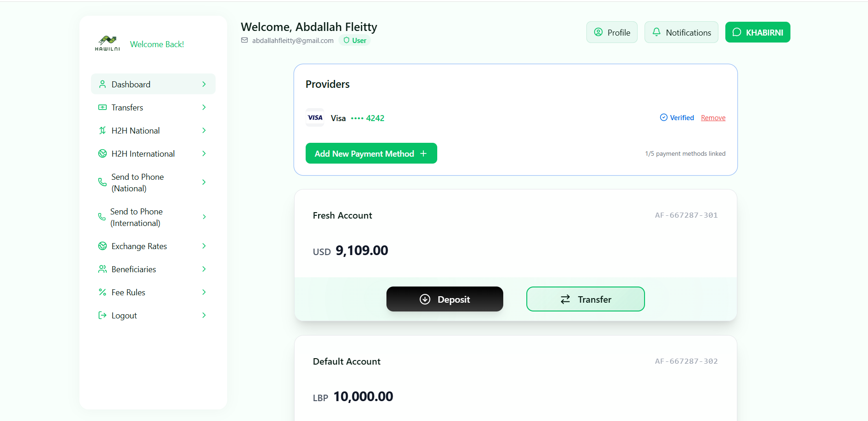
Task: Click the Hawilni logo icon
Action: (x=108, y=43)
